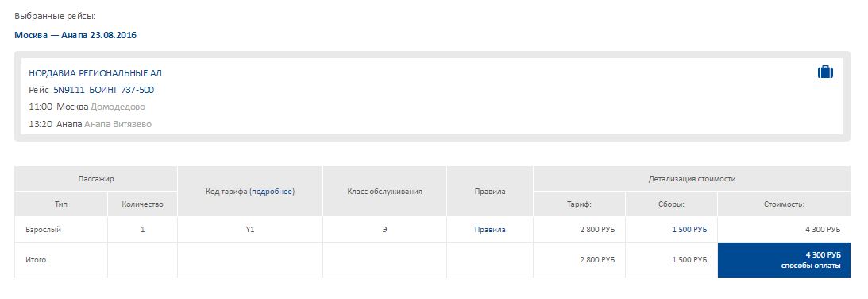This screenshot has height=299, width=868.
Task: Open the подробнее tariff code link
Action: point(272,192)
